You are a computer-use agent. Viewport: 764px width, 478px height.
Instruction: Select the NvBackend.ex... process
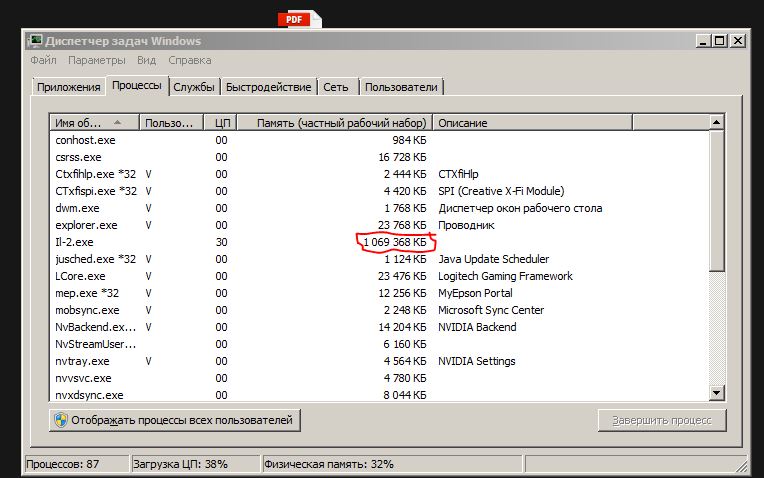(x=380, y=327)
